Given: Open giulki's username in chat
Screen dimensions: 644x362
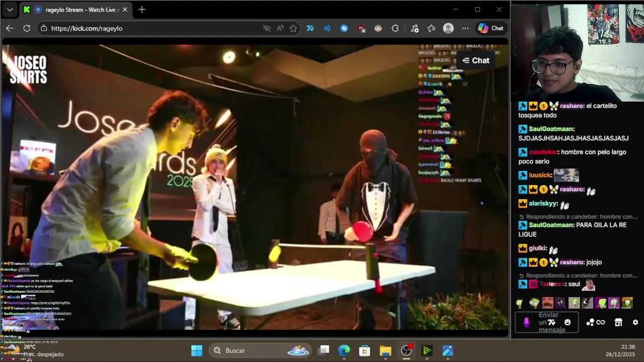Looking at the screenshot, I should [x=538, y=248].
